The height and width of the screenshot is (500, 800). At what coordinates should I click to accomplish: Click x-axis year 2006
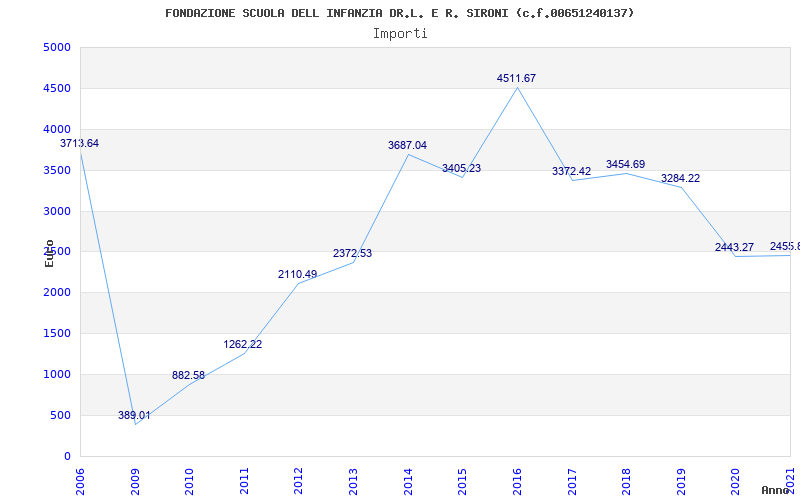80,482
